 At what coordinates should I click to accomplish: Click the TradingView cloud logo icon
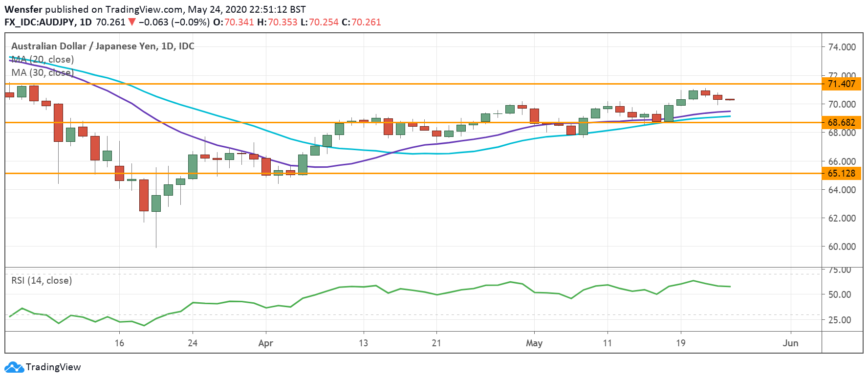pos(14,367)
